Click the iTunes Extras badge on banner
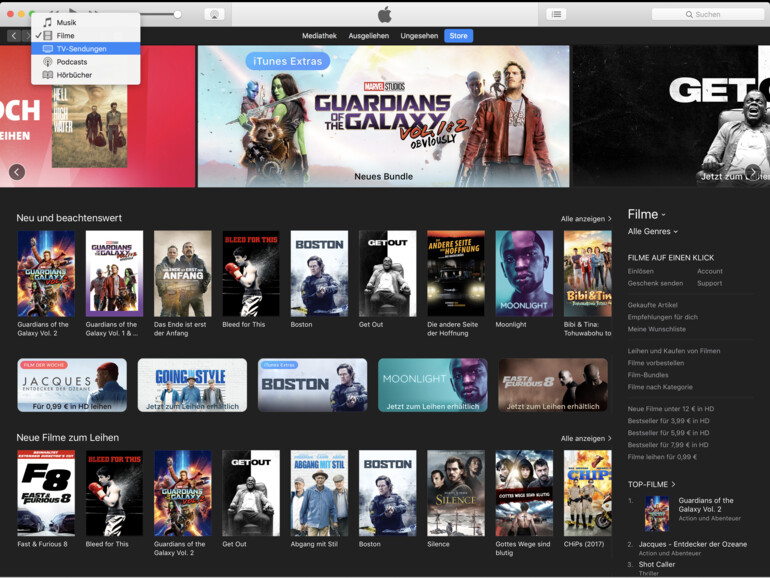 click(287, 61)
